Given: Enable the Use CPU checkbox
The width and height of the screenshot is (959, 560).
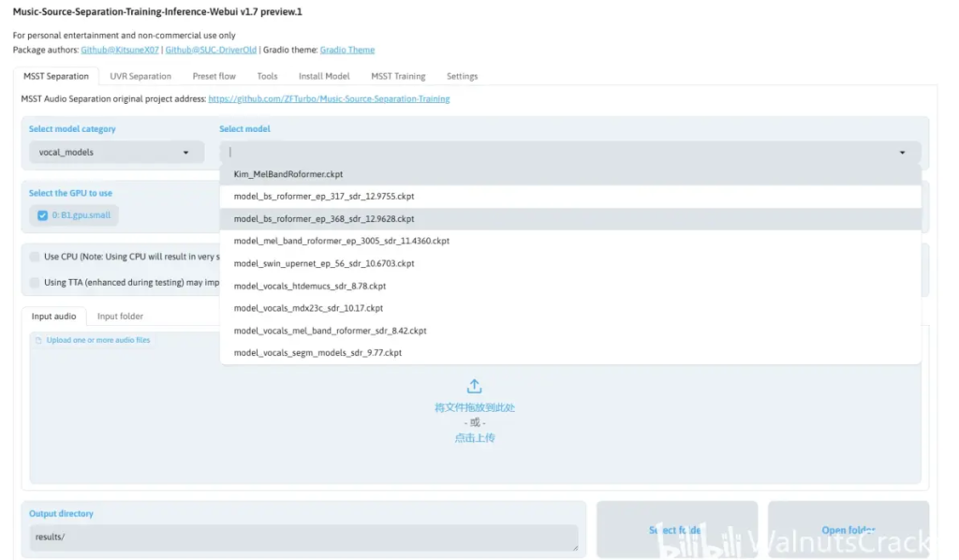Looking at the screenshot, I should [35, 257].
